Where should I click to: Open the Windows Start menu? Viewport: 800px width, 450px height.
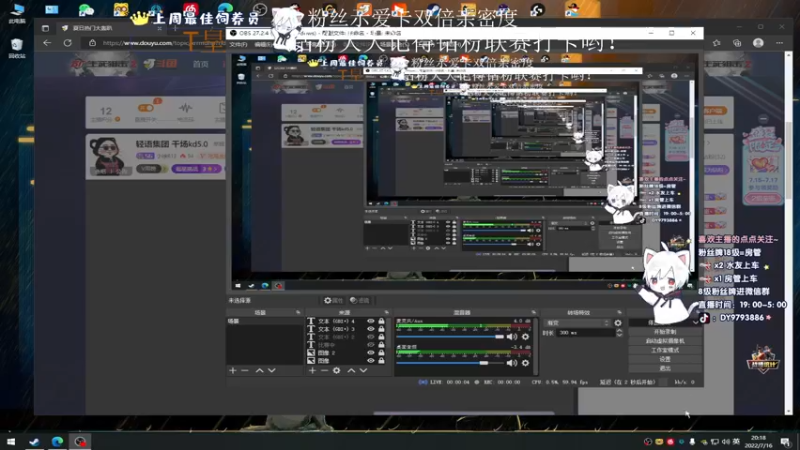(x=11, y=441)
